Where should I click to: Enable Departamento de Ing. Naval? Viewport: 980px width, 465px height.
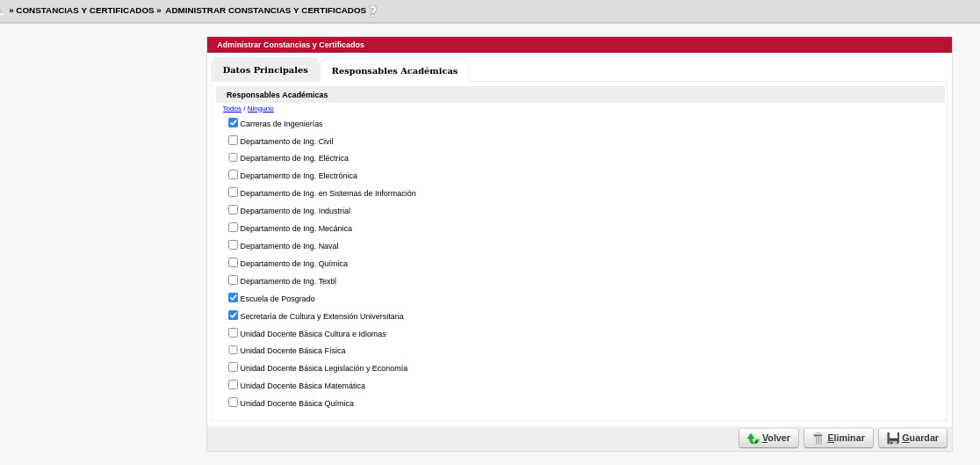(233, 244)
